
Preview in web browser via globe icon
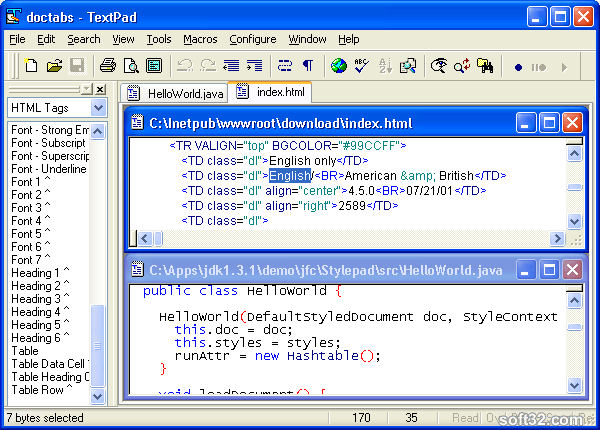[339, 66]
